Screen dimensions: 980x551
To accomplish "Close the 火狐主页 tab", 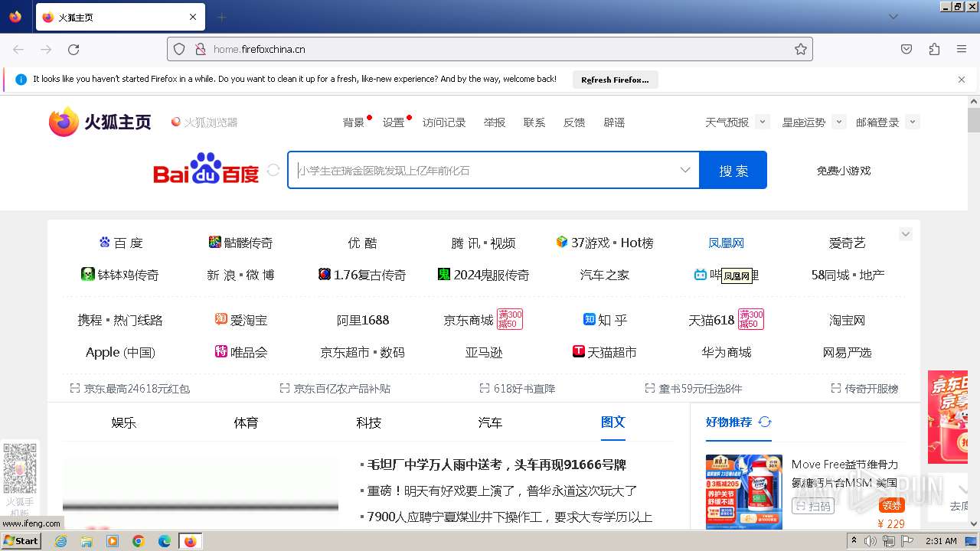I will [x=193, y=17].
